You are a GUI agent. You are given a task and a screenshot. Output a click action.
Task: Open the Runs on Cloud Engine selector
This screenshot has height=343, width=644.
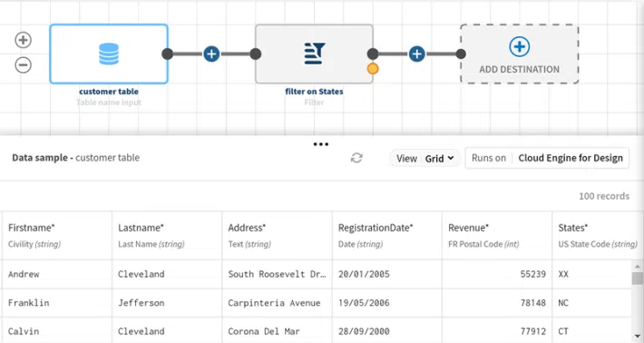[x=547, y=158]
